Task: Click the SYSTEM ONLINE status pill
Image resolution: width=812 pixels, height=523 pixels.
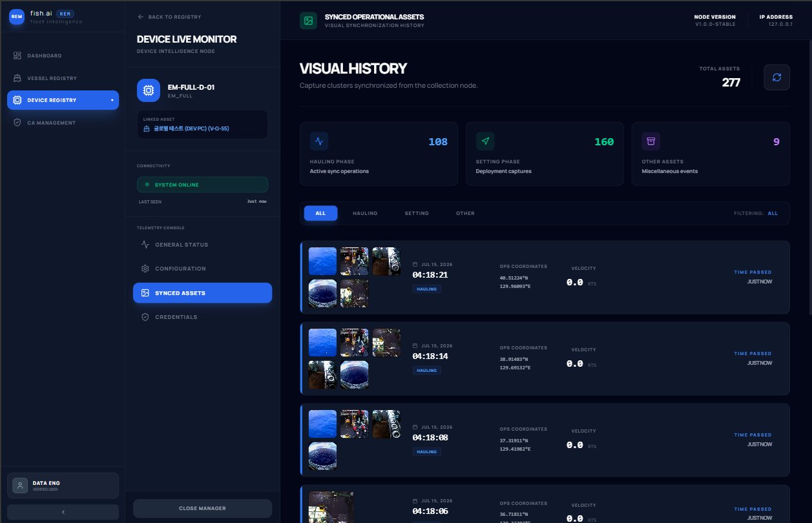Action: click(202, 185)
